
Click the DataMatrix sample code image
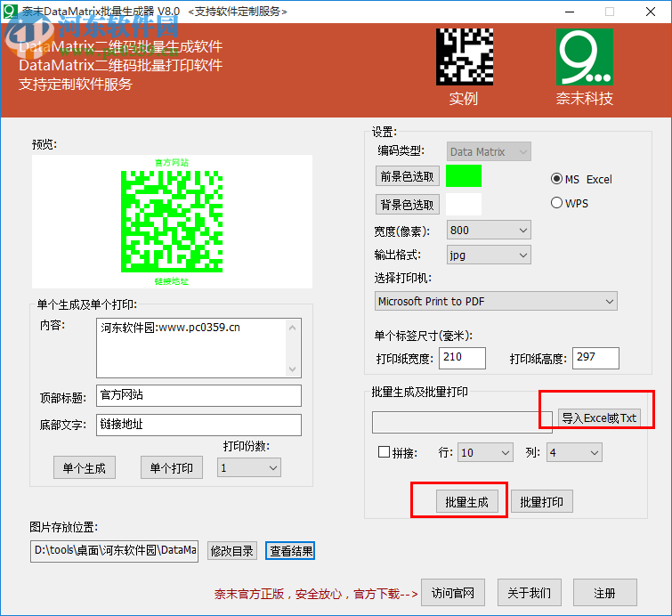tap(465, 57)
